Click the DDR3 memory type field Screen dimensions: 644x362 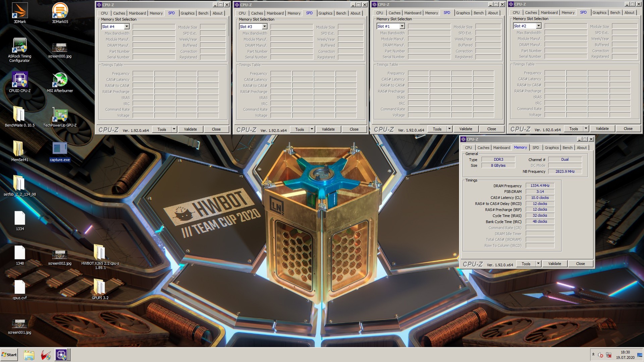tap(498, 159)
